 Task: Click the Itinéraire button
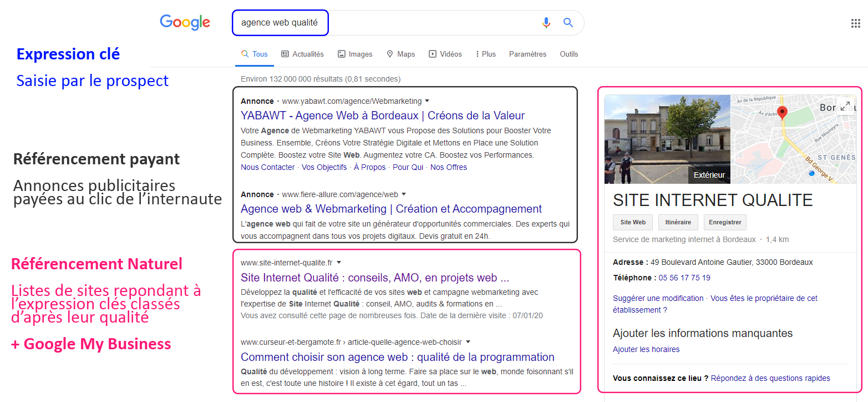[678, 222]
